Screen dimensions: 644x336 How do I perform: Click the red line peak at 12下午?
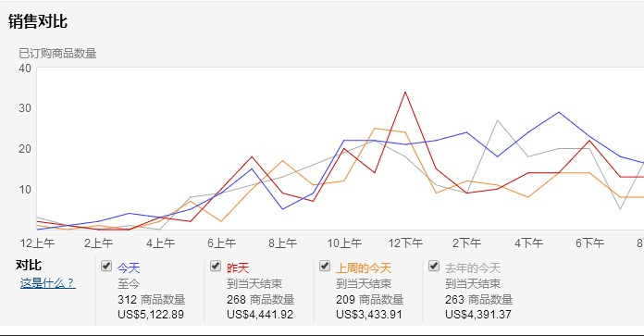click(x=405, y=92)
